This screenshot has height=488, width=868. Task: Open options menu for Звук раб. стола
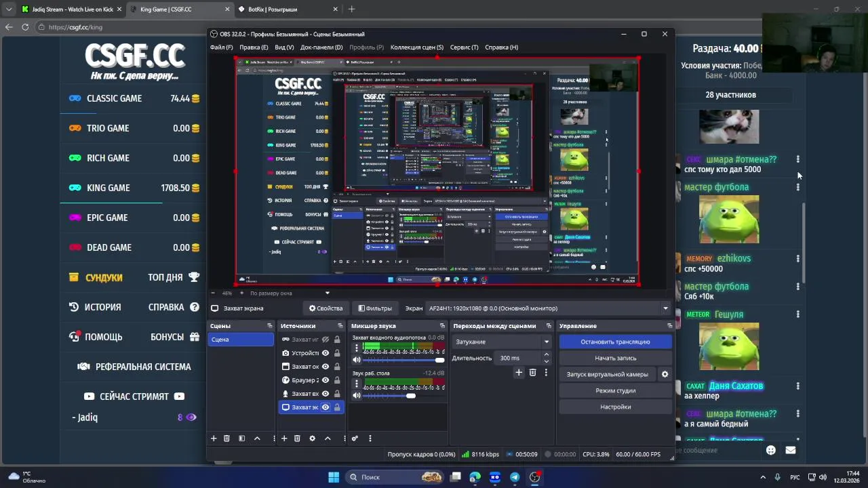(x=357, y=384)
